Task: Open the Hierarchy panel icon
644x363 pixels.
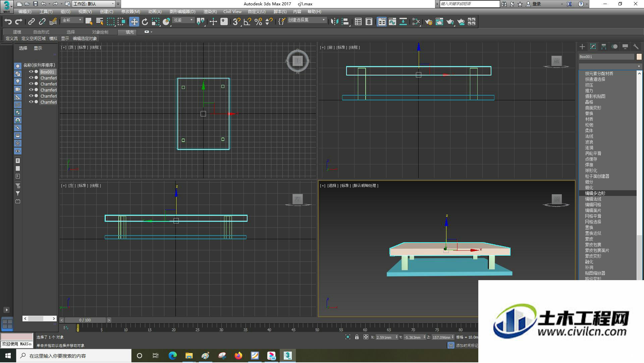Action: click(604, 47)
